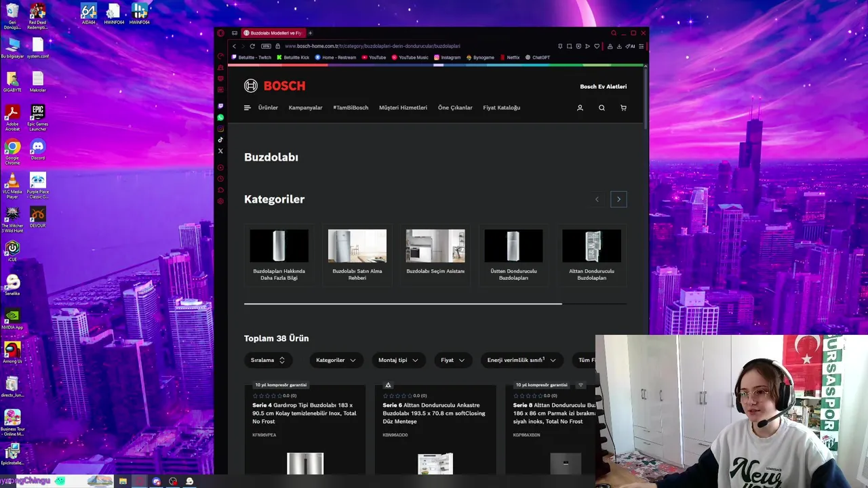Open WhatsApp from the browser sidebar

click(220, 117)
